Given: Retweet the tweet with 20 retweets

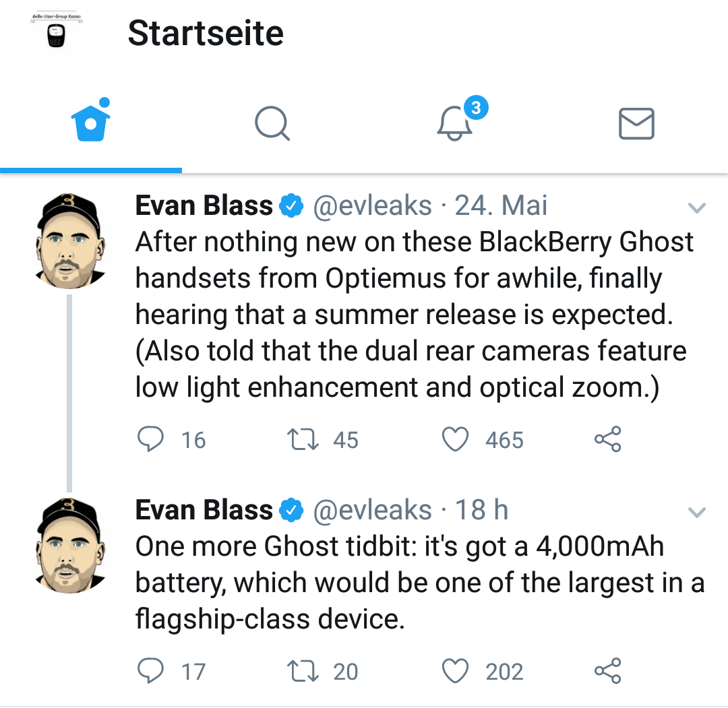Looking at the screenshot, I should pos(301,671).
